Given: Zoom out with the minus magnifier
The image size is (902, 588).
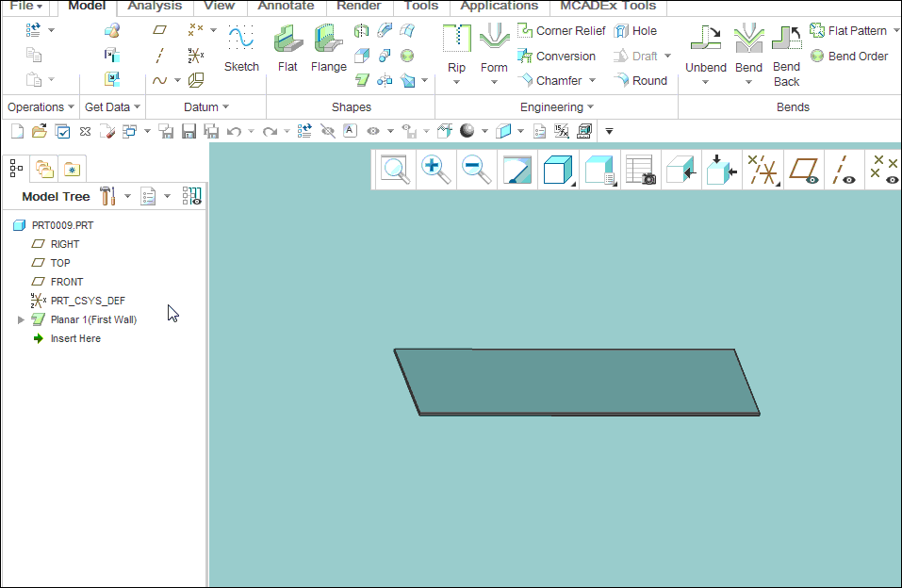Looking at the screenshot, I should coord(476,170).
